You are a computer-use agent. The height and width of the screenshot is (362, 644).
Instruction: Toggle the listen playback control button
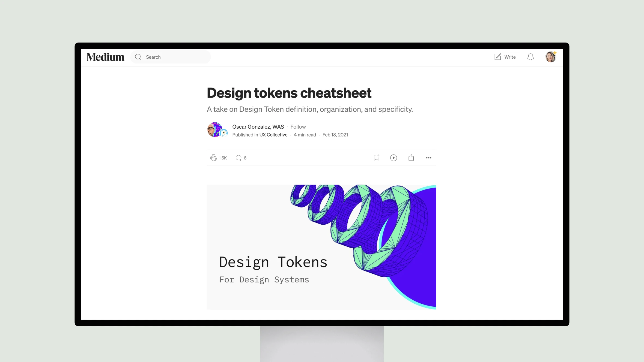tap(393, 158)
